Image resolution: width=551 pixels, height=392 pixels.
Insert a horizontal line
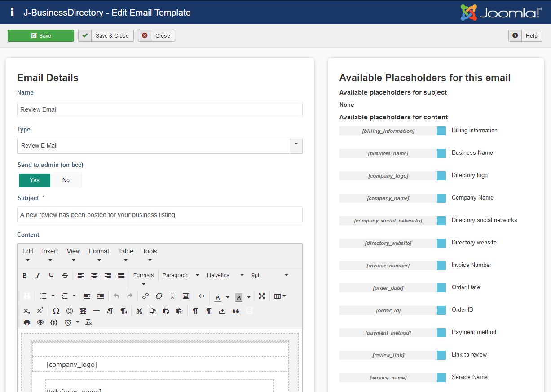pyautogui.click(x=97, y=311)
